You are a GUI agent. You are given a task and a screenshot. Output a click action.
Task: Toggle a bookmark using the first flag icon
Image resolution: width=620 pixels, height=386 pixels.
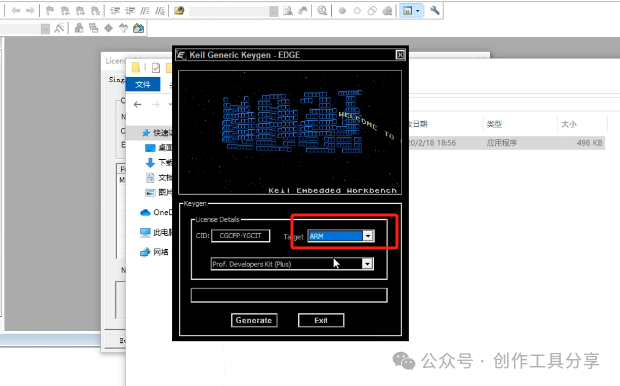coord(50,11)
